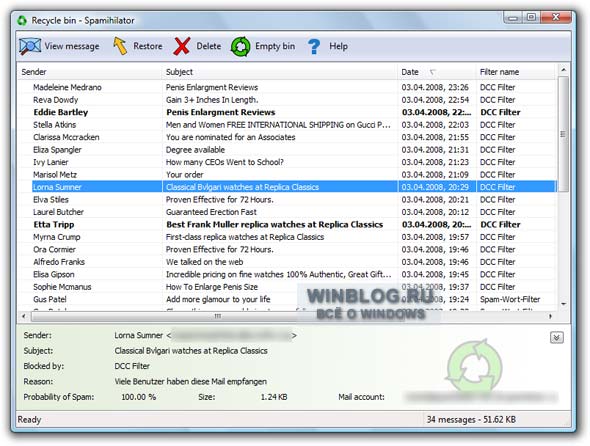
Task: Select the Reva Dowdy message
Action: coord(287,100)
